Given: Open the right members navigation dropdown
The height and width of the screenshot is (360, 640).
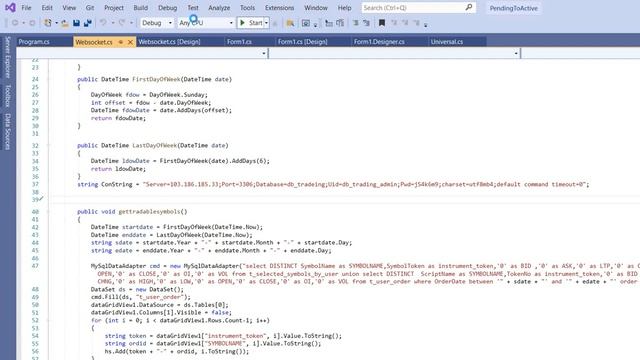Looking at the screenshot, I should (516, 53).
